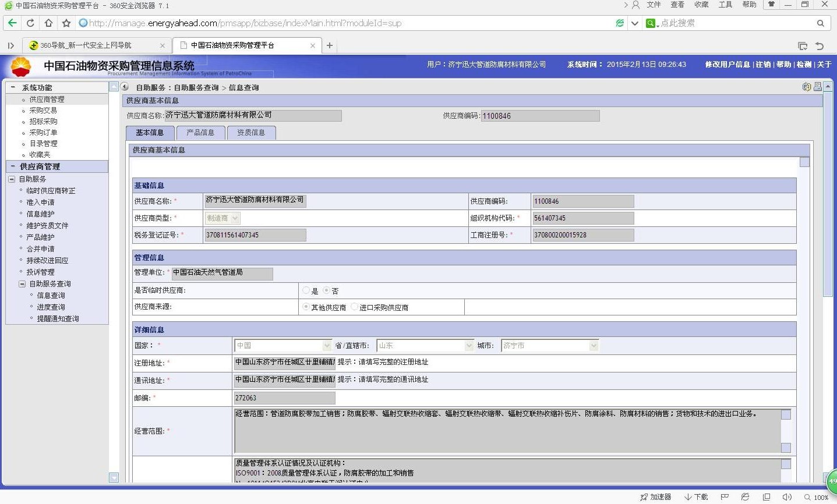The height and width of the screenshot is (504, 837).
Task: Open 招标采购 under 系统功能
Action: pyautogui.click(x=43, y=122)
